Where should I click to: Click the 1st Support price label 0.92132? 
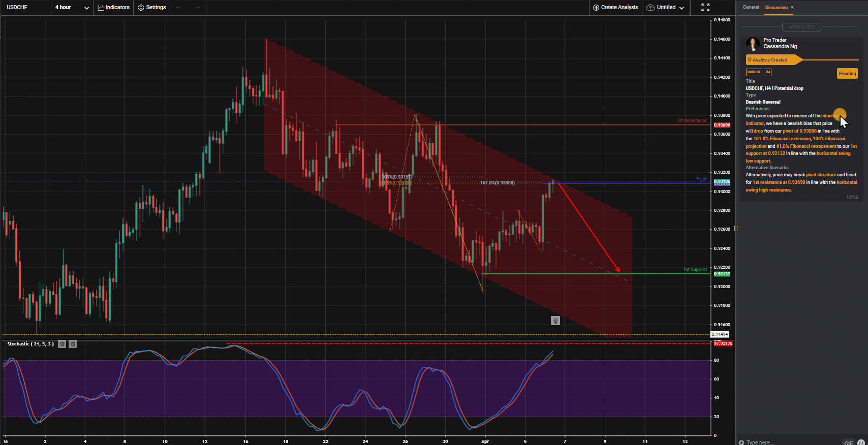click(x=722, y=274)
